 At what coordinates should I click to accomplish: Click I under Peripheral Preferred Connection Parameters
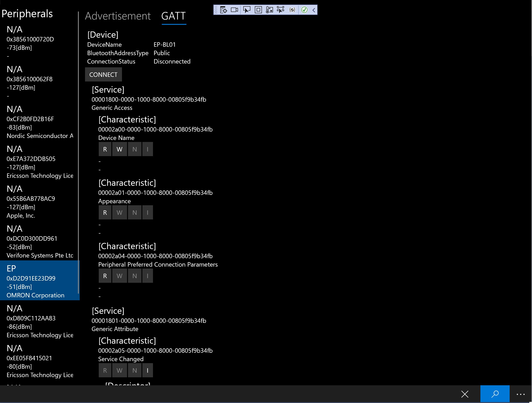[x=148, y=276]
